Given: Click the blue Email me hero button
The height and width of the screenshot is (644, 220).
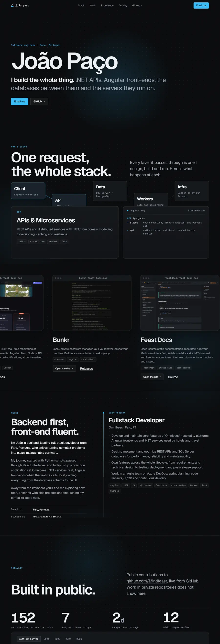Looking at the screenshot, I should pyautogui.click(x=20, y=102).
